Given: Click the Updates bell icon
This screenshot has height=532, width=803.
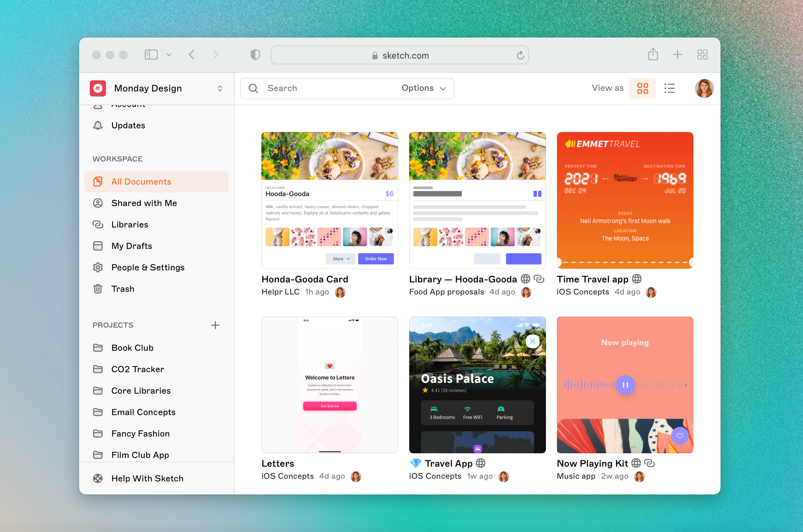Looking at the screenshot, I should tap(98, 125).
